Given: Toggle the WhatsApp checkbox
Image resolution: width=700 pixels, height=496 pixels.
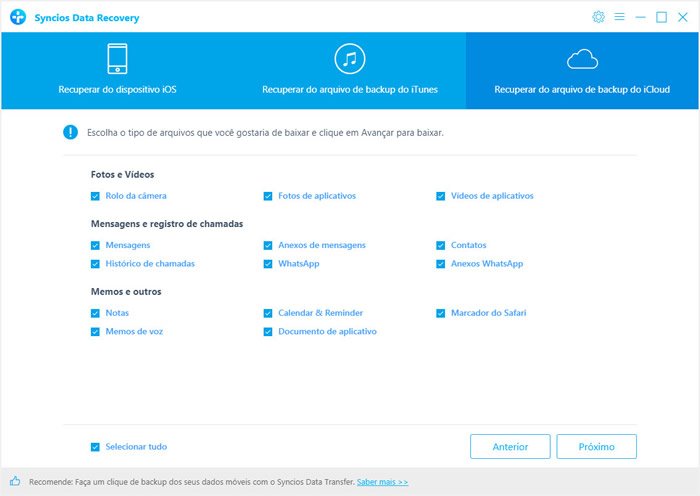Looking at the screenshot, I should click(x=268, y=264).
